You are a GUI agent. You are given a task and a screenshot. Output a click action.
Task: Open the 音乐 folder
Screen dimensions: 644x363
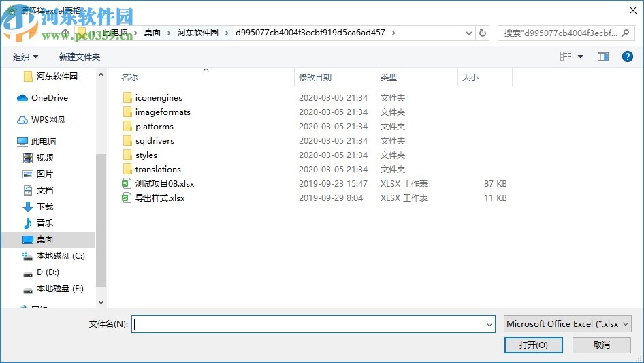[38, 223]
